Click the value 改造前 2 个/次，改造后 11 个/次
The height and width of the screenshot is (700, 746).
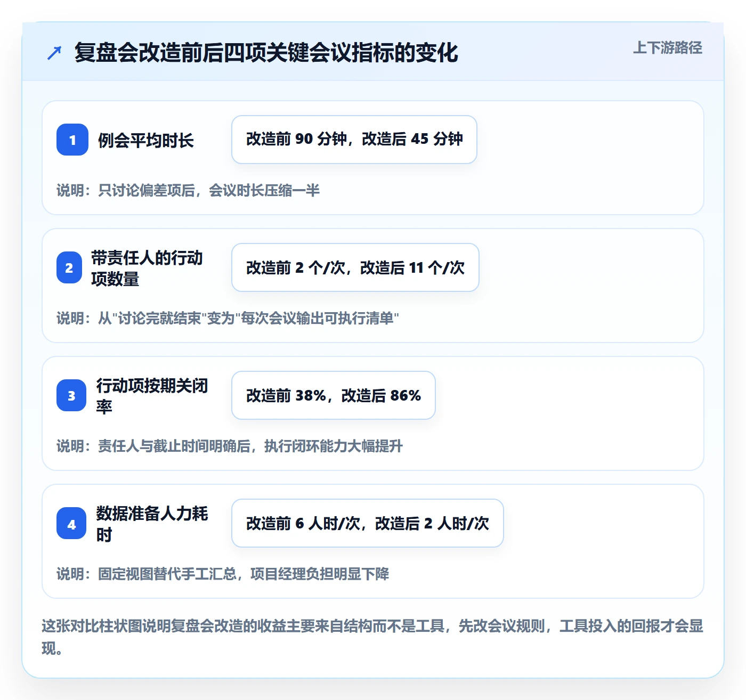[355, 267]
